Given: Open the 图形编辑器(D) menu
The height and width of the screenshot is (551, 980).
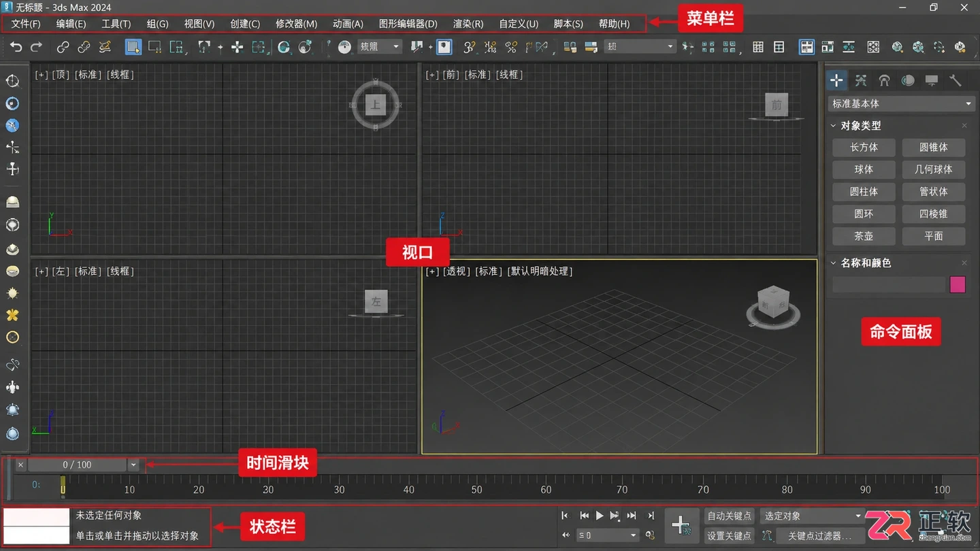Looking at the screenshot, I should (x=408, y=24).
